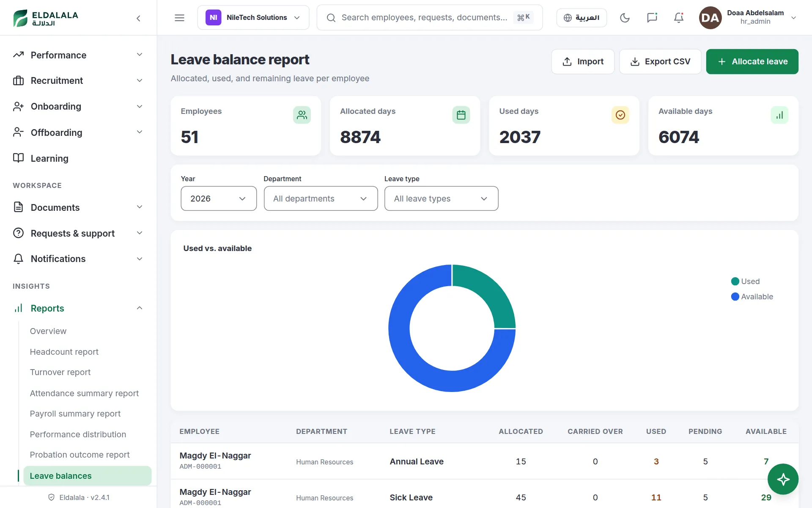This screenshot has height=508, width=812.
Task: Toggle the Available legend swatch in chart
Action: point(735,296)
